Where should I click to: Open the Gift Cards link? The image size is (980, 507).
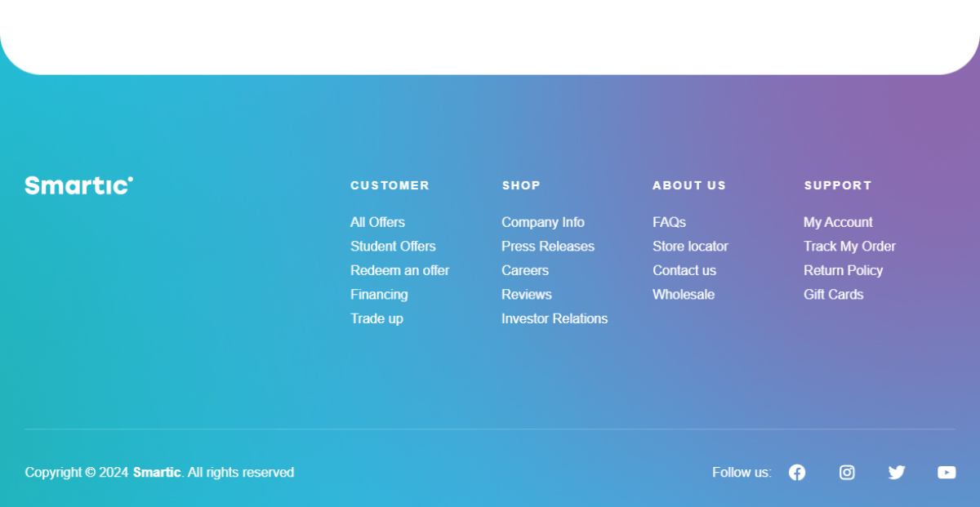(x=833, y=294)
